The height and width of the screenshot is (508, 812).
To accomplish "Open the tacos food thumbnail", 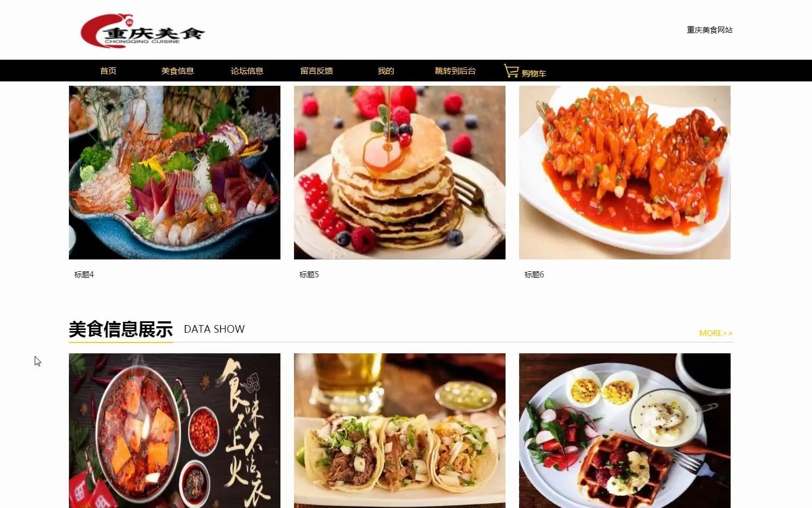I will point(400,431).
